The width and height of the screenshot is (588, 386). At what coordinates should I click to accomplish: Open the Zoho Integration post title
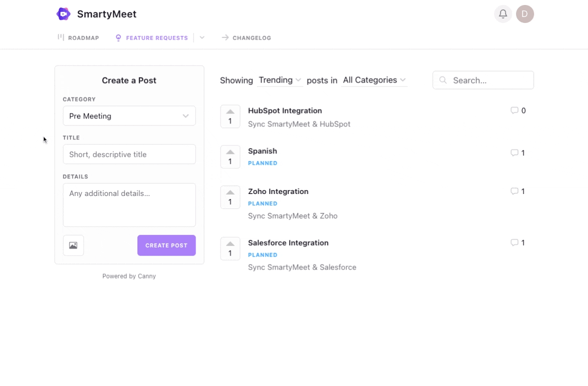pyautogui.click(x=278, y=191)
